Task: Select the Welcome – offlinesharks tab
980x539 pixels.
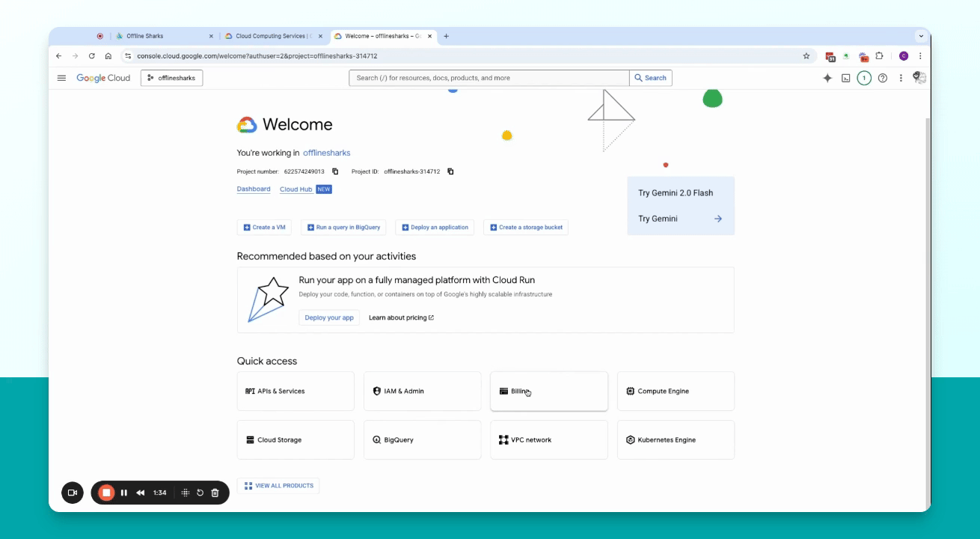Action: (x=382, y=36)
